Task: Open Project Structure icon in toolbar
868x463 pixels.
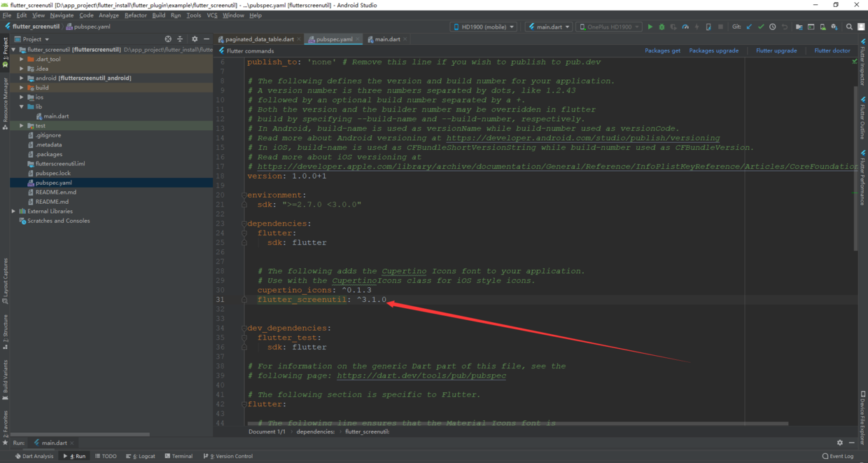Action: [799, 27]
